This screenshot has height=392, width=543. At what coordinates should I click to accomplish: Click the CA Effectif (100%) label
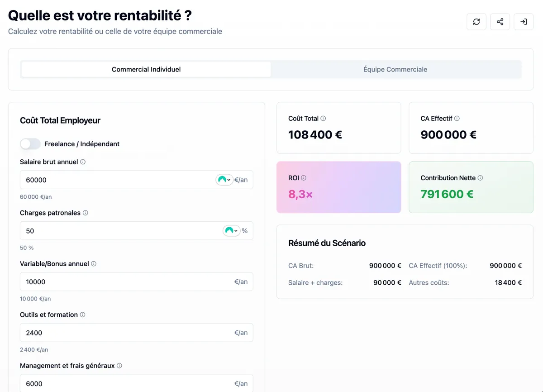pyautogui.click(x=438, y=266)
